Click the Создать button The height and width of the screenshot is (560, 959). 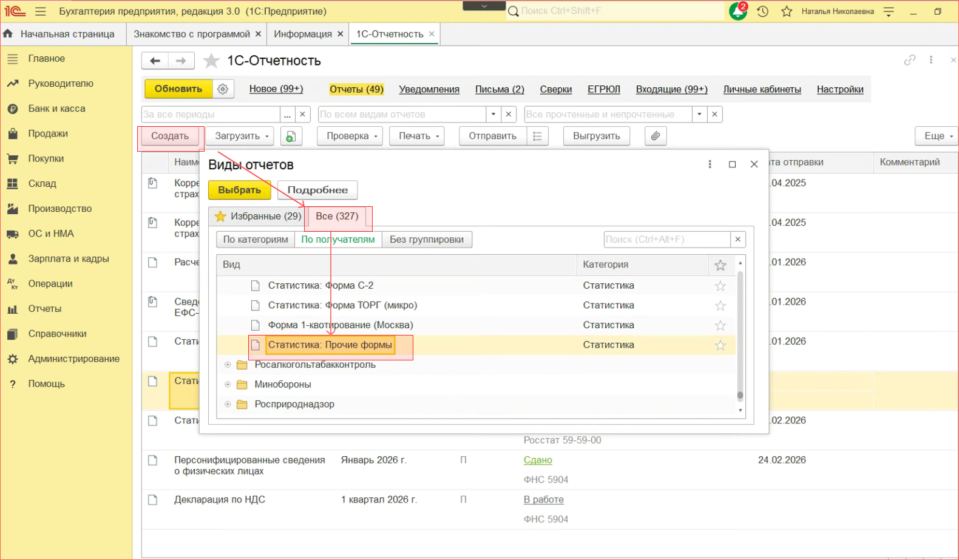click(x=170, y=137)
